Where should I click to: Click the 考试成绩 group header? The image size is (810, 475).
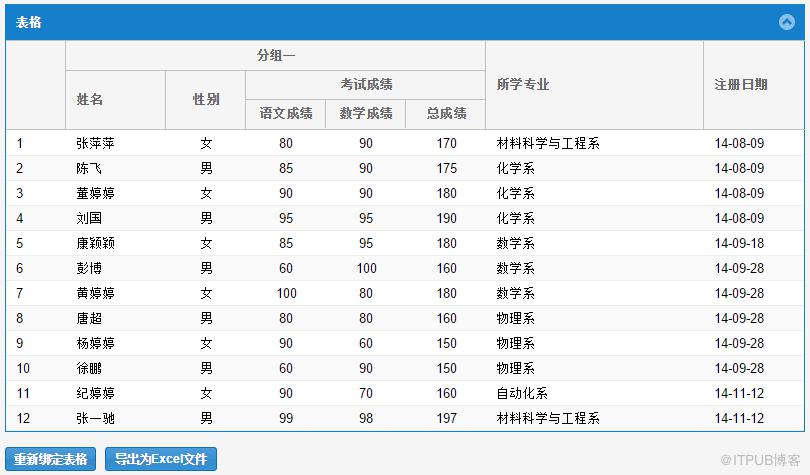366,85
